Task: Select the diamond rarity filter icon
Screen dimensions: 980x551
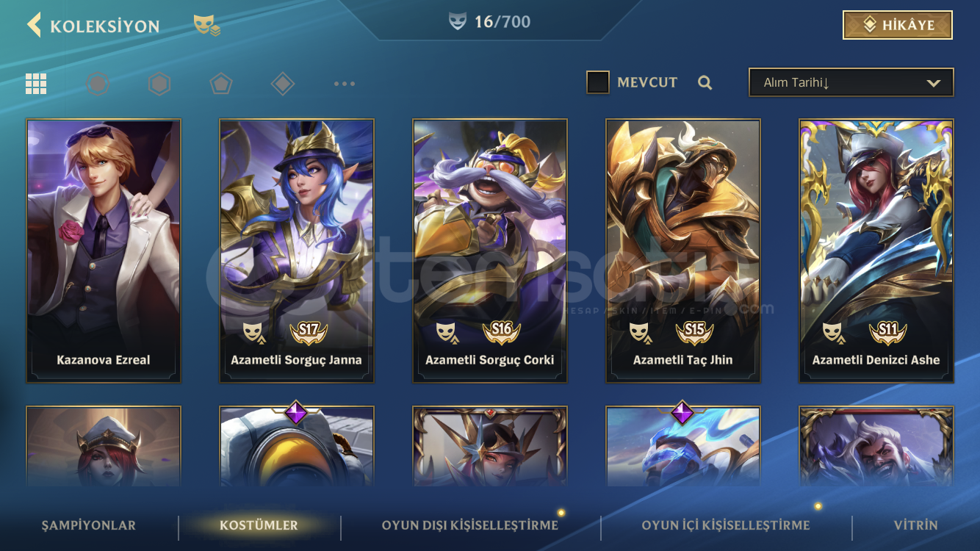Action: (283, 84)
